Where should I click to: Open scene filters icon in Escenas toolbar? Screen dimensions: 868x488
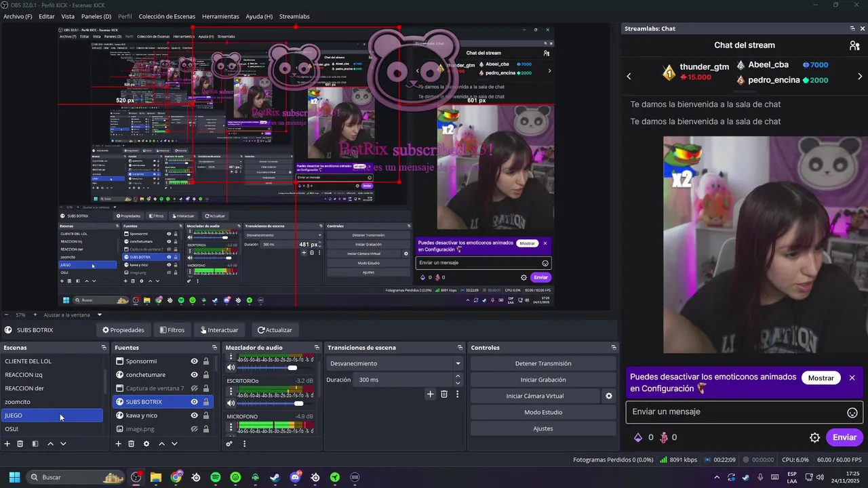coord(35,444)
